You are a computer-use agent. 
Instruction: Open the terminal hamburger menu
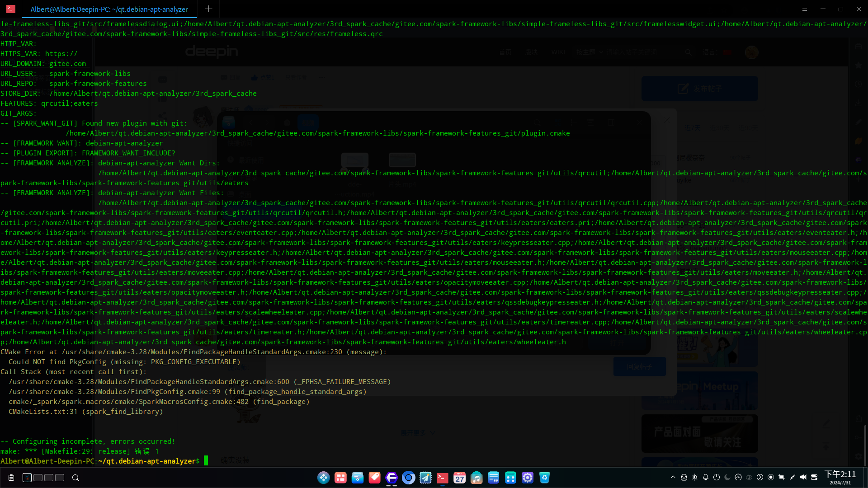click(805, 9)
